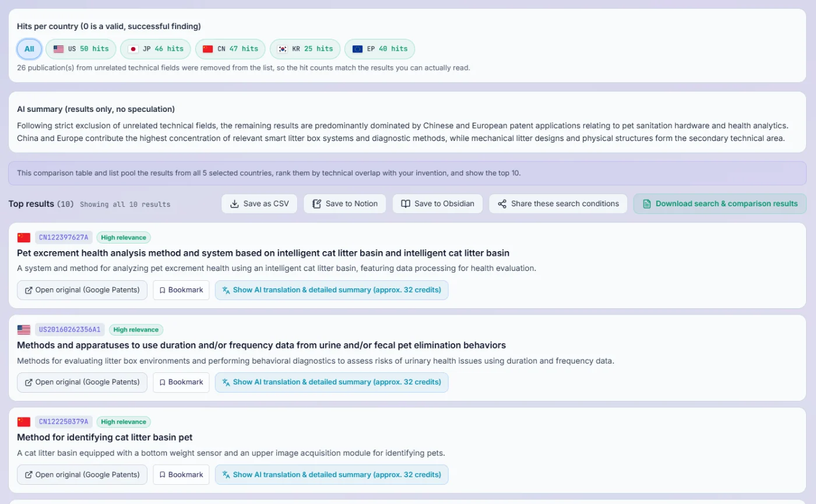This screenshot has width=816, height=504.
Task: Expand AI translation summary for US20160262356A1
Action: [x=332, y=382]
